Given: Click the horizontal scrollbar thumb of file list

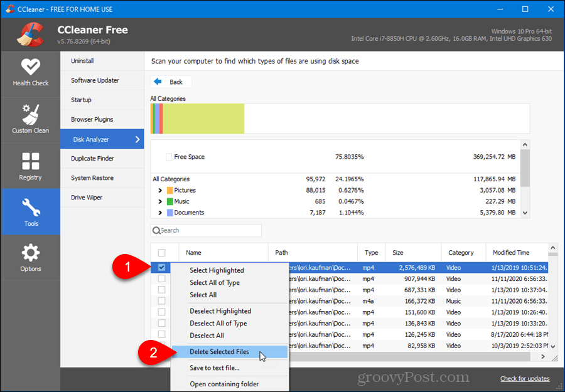Looking at the screenshot, I should [x=409, y=356].
